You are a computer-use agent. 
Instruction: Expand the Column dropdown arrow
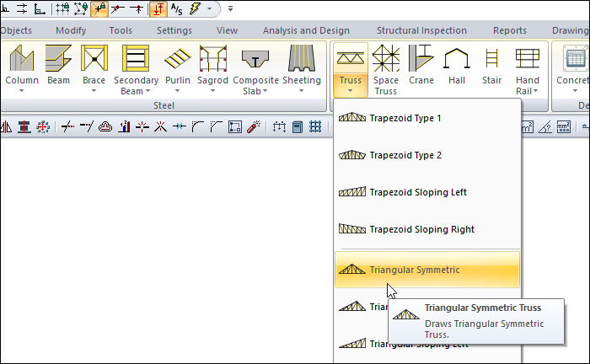click(21, 91)
